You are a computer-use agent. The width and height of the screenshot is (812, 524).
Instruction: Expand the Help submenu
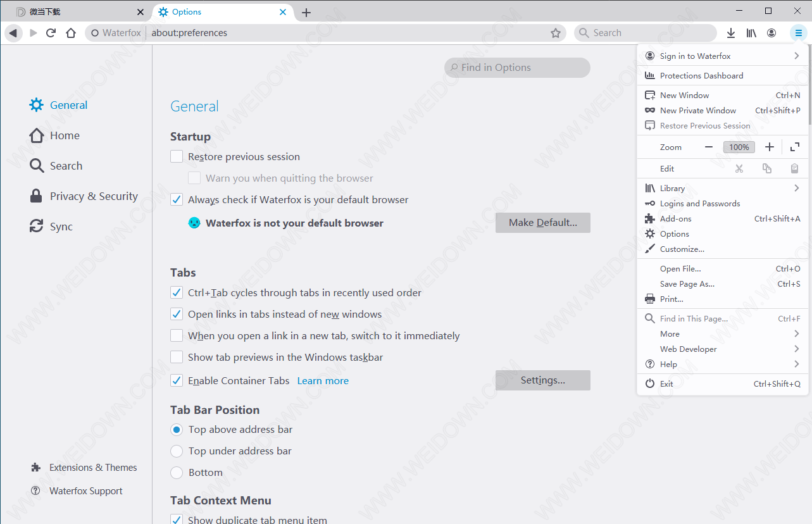click(x=723, y=364)
